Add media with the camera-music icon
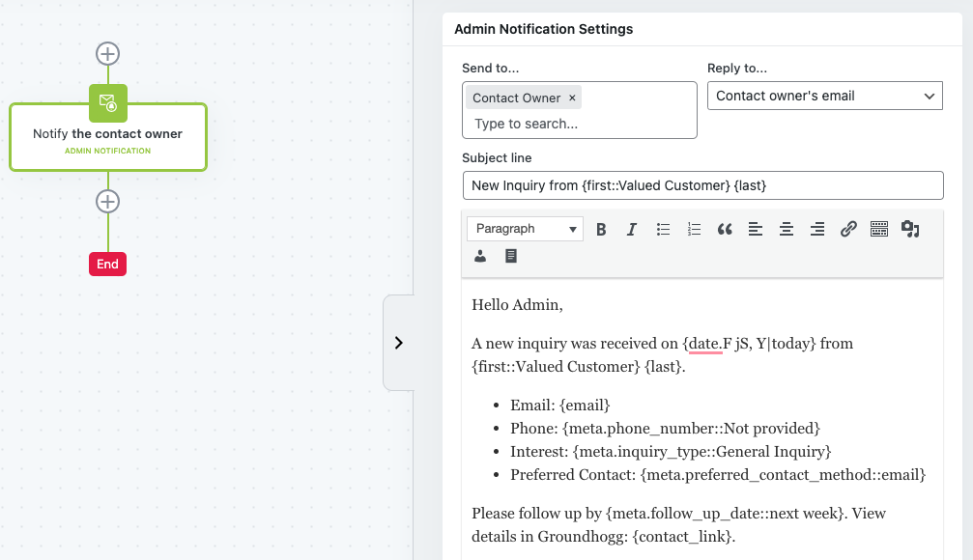The width and height of the screenshot is (973, 560). (910, 230)
